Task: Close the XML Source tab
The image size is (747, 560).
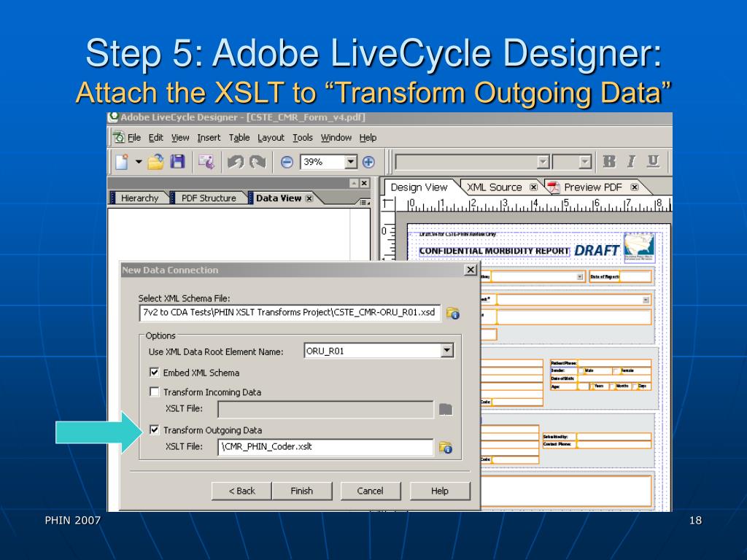Action: (x=533, y=187)
